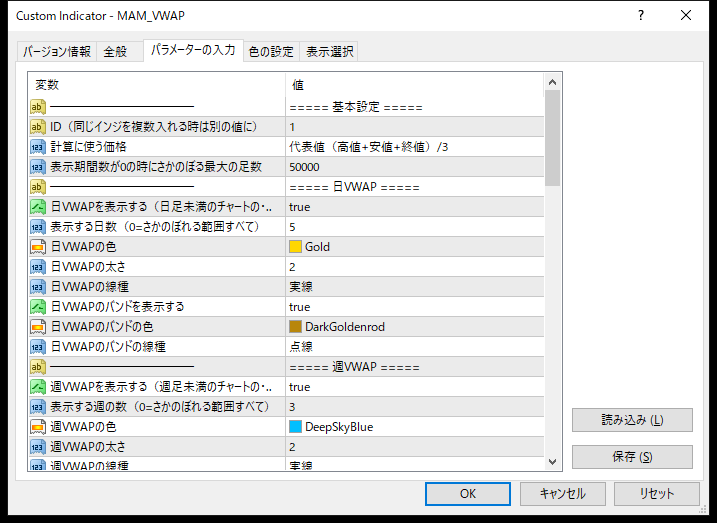Open the 日VWAPのバンドの色 dropdown showing DarkGoldenrod
The image size is (717, 523).
point(415,327)
